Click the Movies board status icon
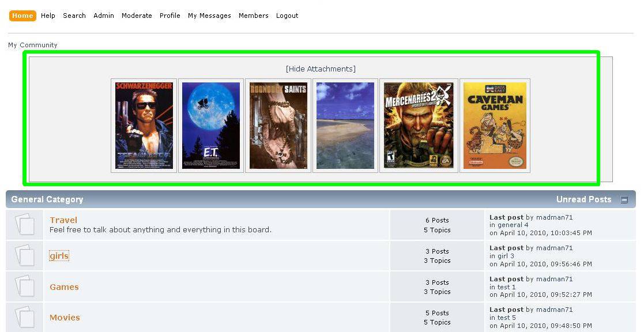This screenshot has height=332, width=644. click(x=25, y=317)
